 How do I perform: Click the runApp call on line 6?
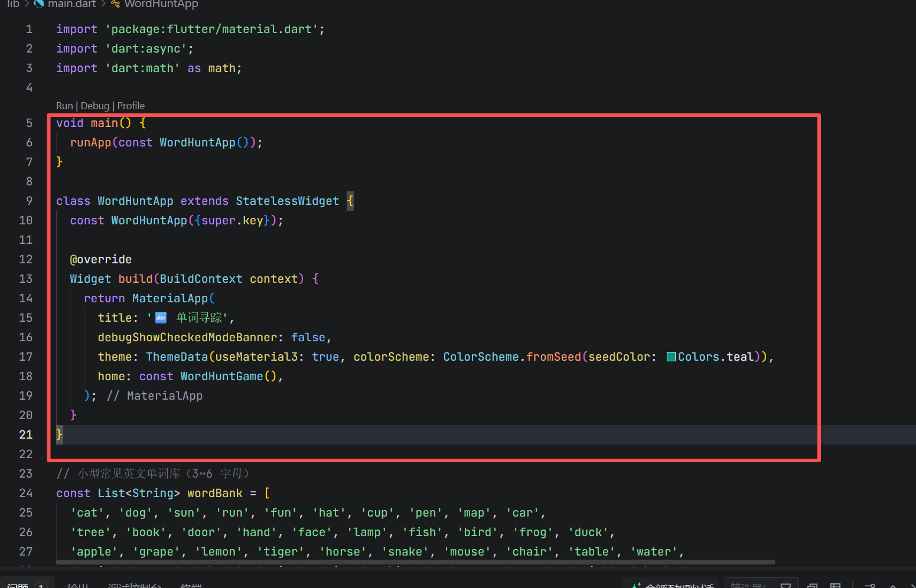(90, 142)
